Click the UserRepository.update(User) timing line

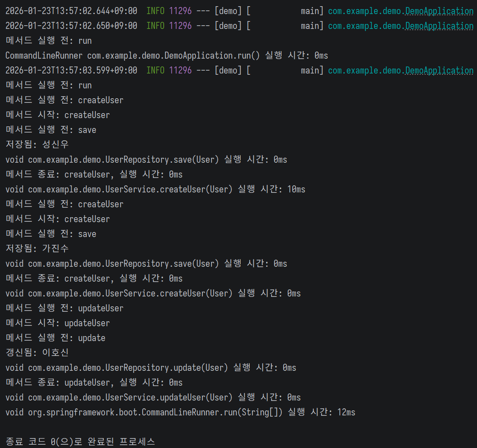(150, 367)
